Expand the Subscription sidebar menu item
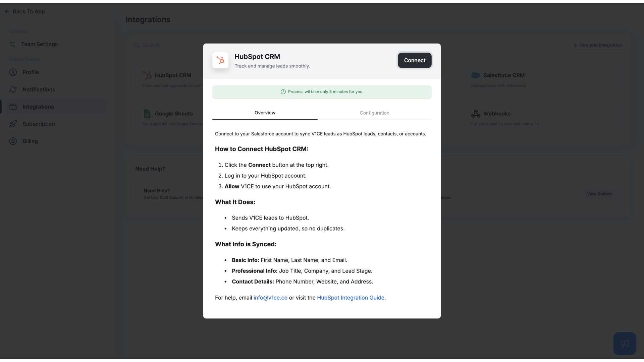The height and width of the screenshot is (362, 644). click(39, 124)
